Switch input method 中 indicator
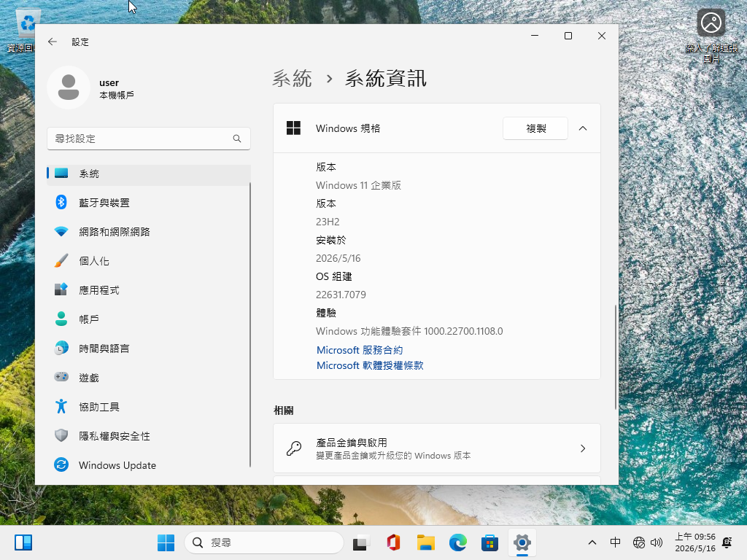 (616, 542)
